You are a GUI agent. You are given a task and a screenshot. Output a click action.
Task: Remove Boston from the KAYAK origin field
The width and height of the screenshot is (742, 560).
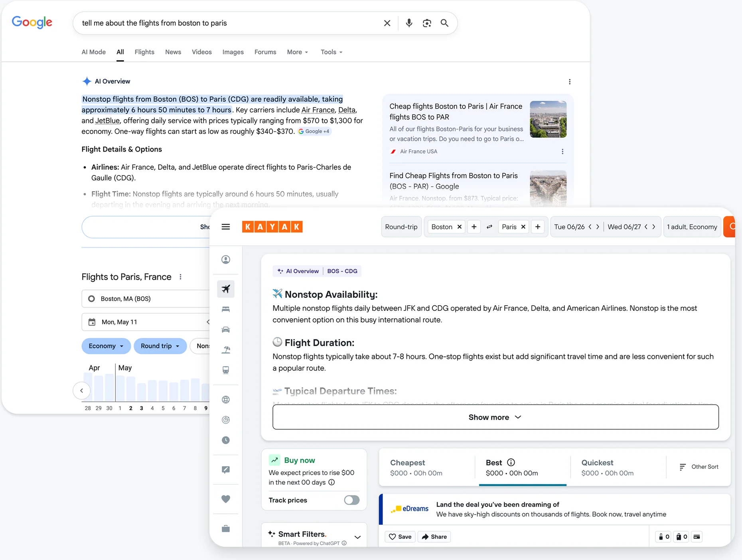click(x=460, y=227)
